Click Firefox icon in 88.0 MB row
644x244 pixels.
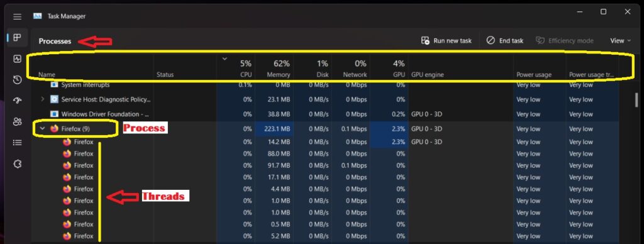pyautogui.click(x=67, y=153)
